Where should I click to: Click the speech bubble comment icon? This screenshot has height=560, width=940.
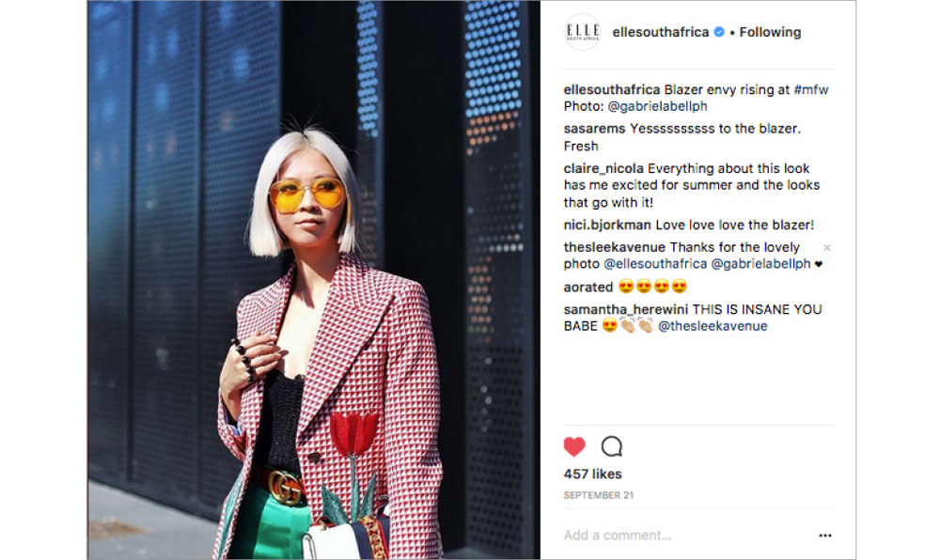(612, 446)
